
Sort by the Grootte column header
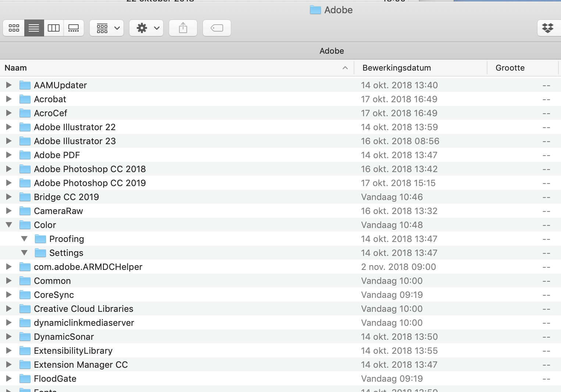[x=523, y=68]
